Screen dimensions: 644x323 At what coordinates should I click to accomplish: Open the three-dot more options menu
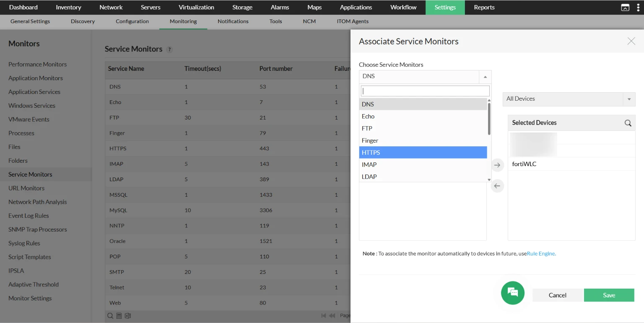[638, 8]
